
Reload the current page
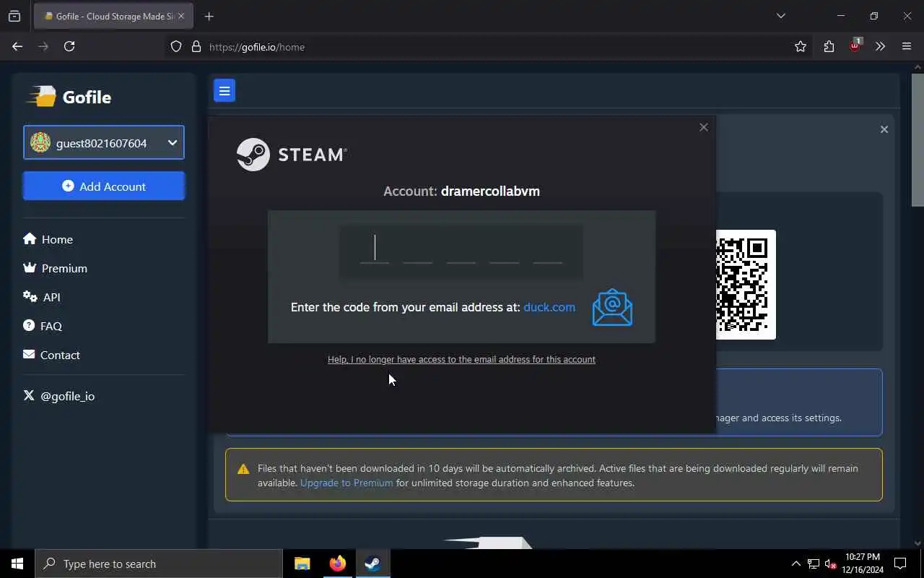(69, 46)
